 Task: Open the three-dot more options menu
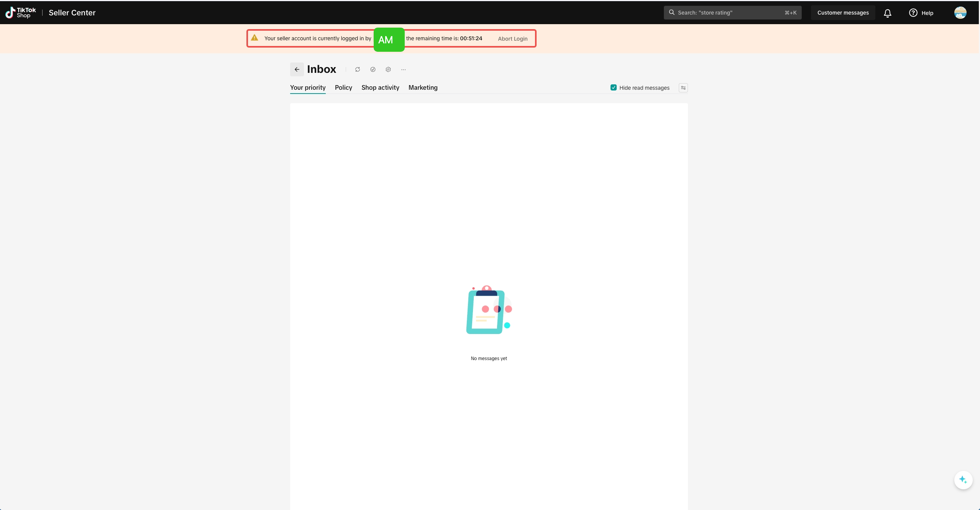[403, 69]
